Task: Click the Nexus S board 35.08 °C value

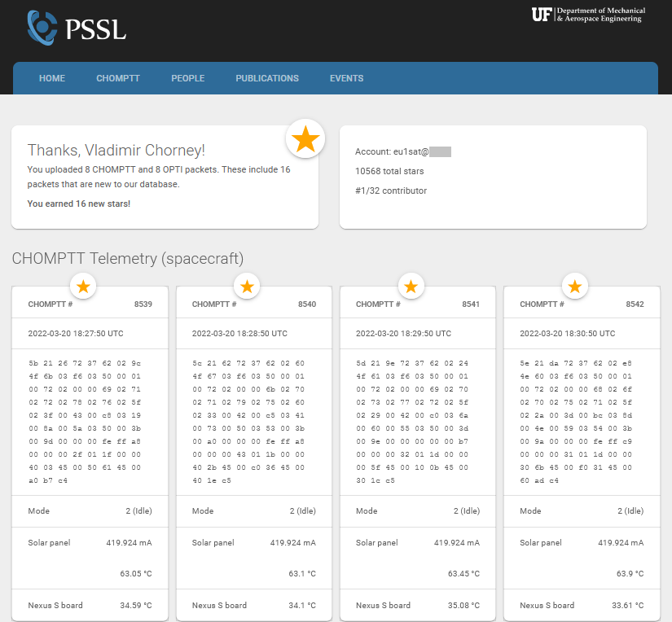Action: tap(463, 605)
